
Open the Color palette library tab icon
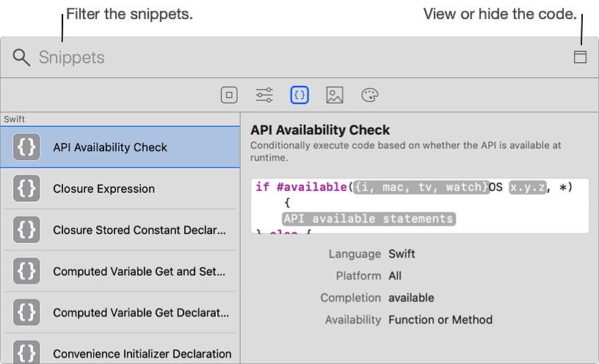pyautogui.click(x=370, y=95)
